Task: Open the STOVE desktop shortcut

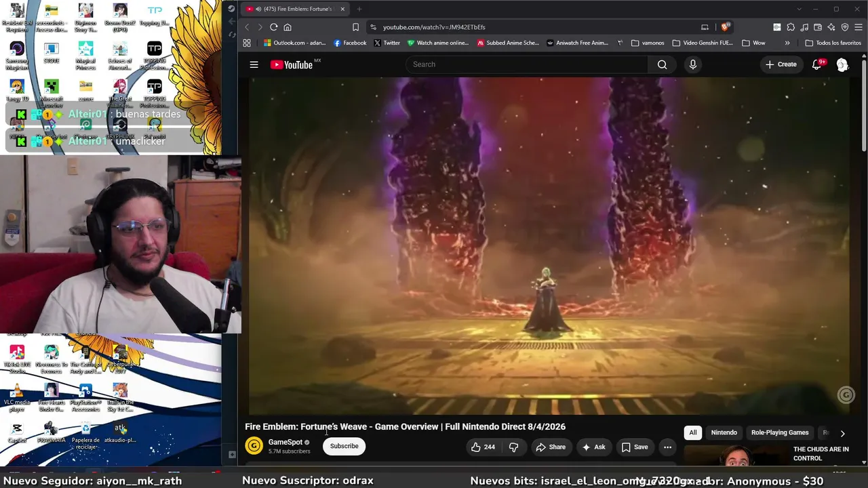Action: click(x=51, y=53)
